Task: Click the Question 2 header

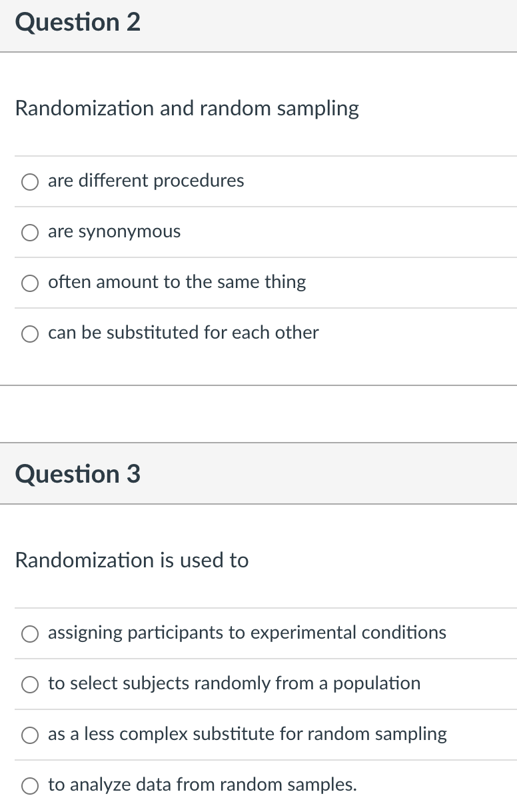Action: 78,22
